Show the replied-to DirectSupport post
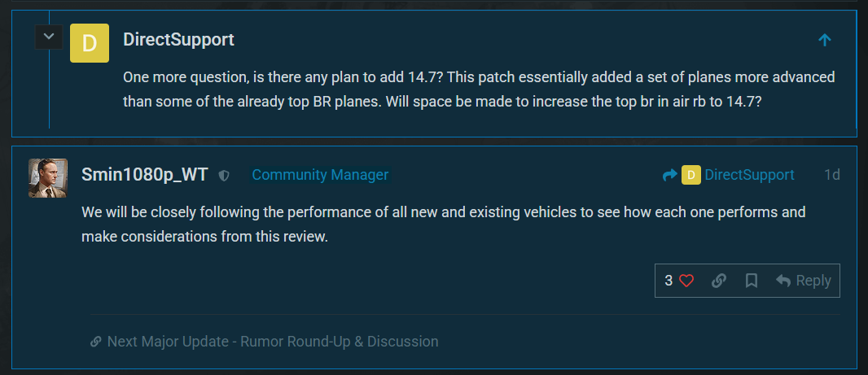The width and height of the screenshot is (868, 375). 749,175
